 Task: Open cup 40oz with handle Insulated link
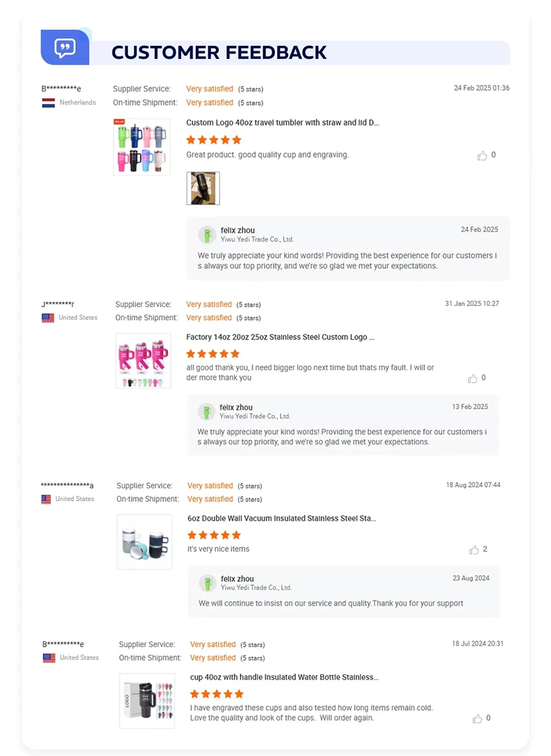point(284,677)
